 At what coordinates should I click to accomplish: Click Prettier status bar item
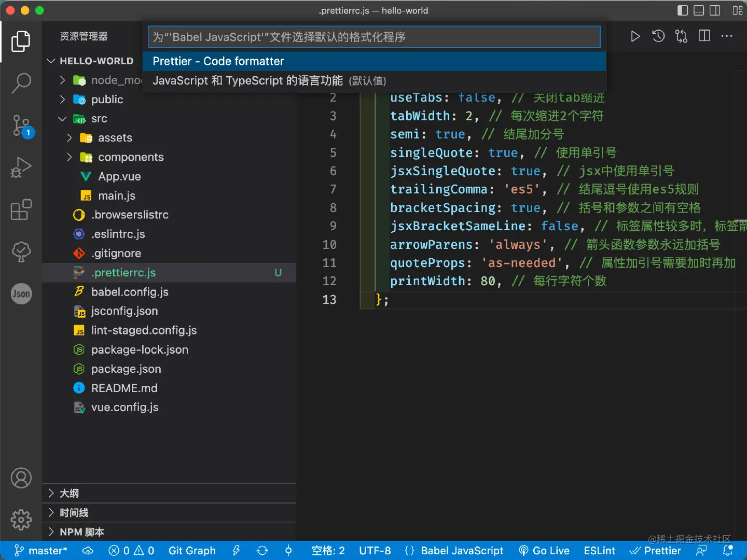coord(655,551)
